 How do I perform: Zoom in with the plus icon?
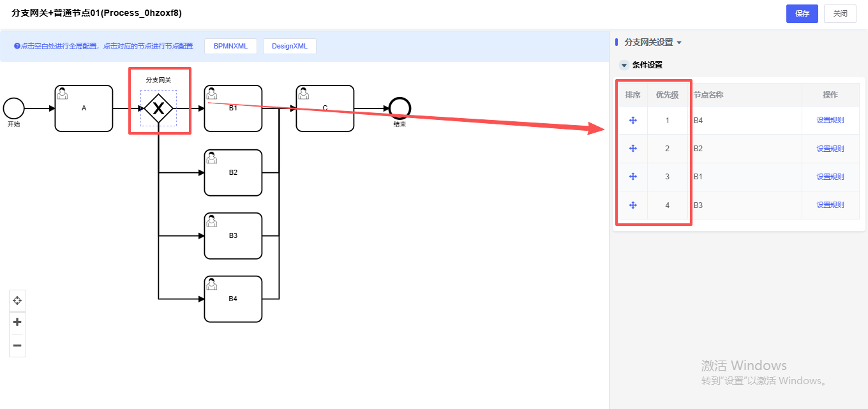(x=17, y=322)
